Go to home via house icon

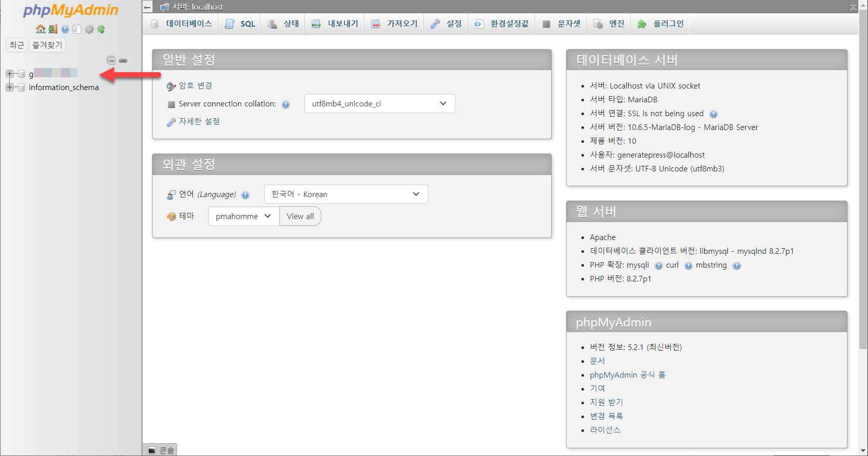tap(40, 29)
